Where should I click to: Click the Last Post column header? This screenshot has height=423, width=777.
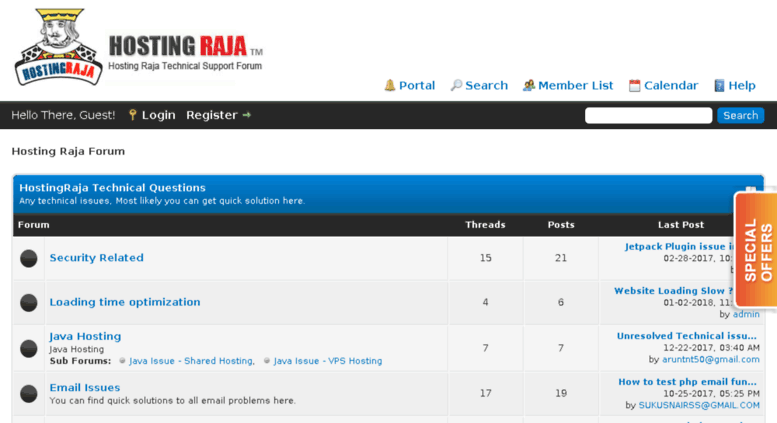click(681, 225)
